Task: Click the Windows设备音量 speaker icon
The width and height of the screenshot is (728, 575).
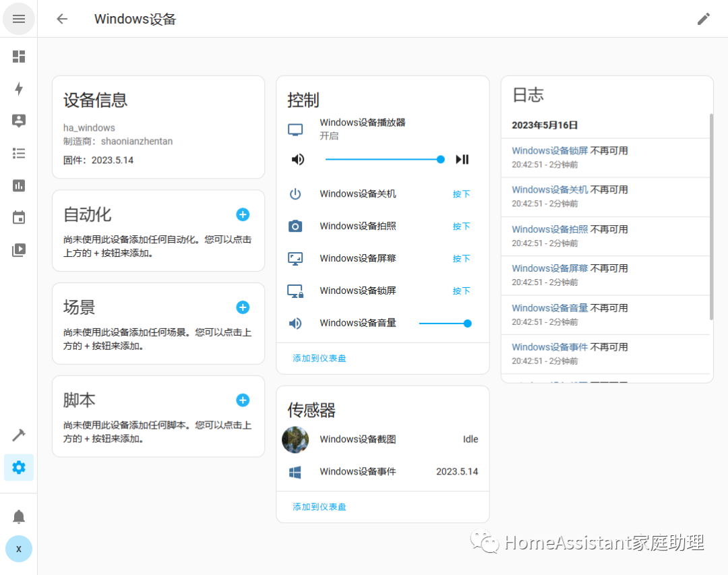Action: (295, 323)
